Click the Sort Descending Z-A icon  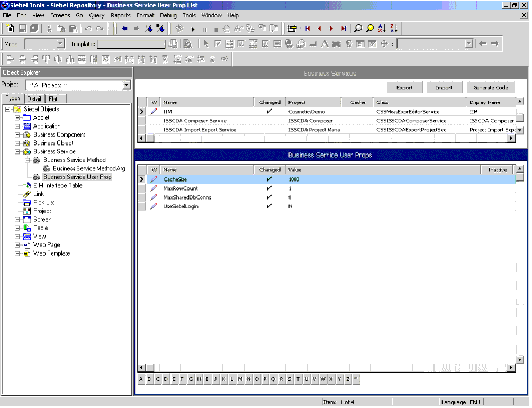[x=394, y=29]
